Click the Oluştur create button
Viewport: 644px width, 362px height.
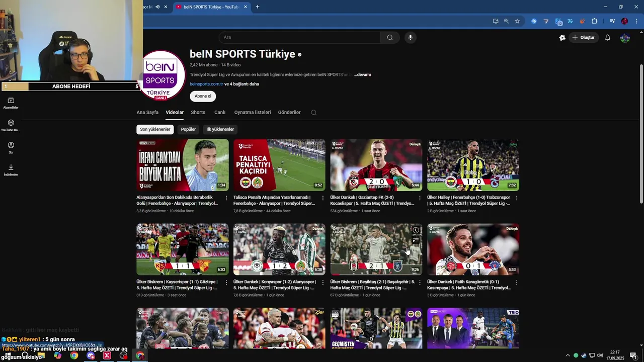coord(583,38)
